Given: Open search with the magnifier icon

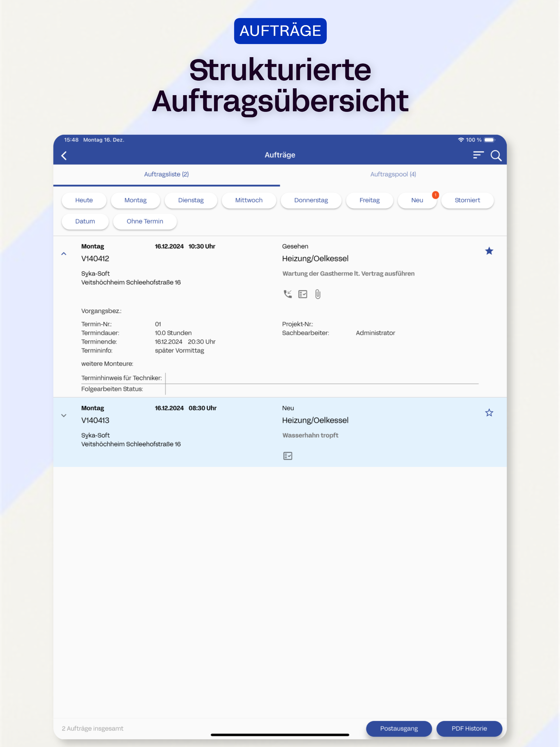Looking at the screenshot, I should pos(496,155).
